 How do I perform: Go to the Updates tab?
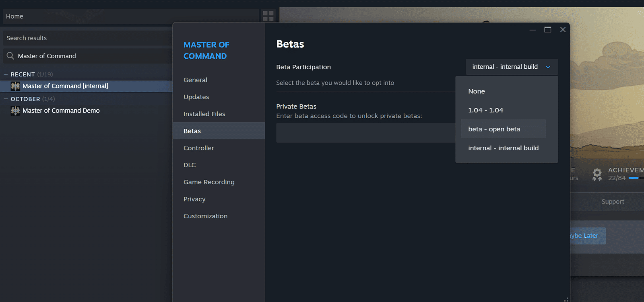coord(219,97)
